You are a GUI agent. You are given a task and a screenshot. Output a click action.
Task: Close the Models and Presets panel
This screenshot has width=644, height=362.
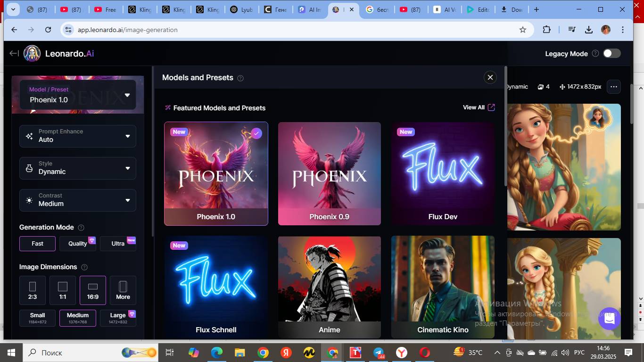tap(490, 77)
